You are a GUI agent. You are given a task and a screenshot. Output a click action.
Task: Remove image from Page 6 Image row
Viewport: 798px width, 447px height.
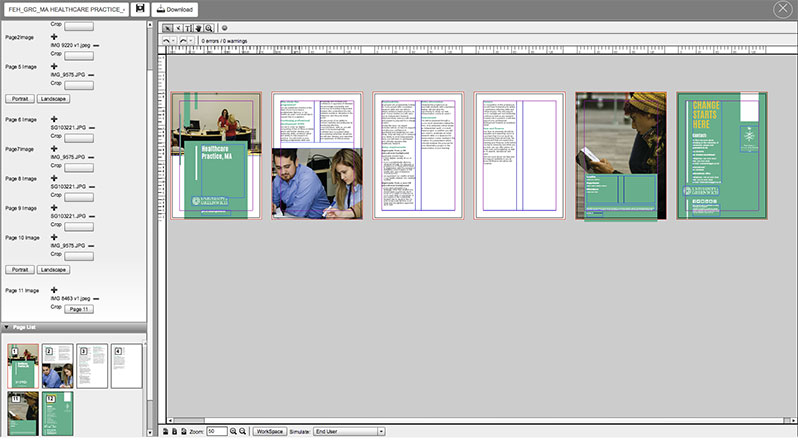[x=92, y=128]
